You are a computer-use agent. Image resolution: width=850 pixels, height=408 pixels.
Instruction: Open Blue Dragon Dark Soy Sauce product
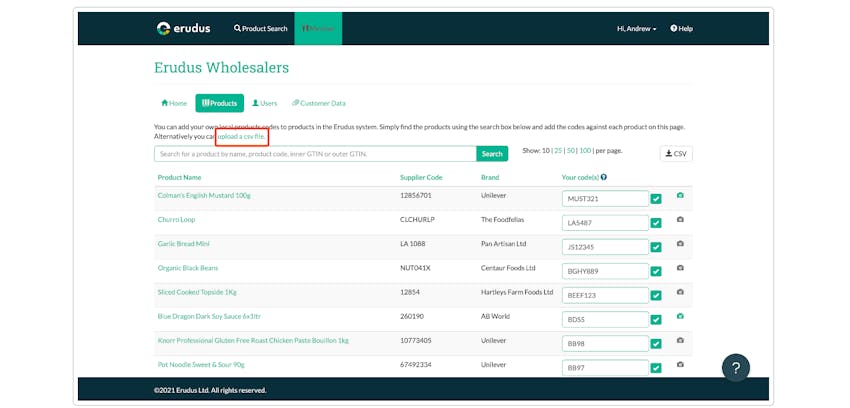[x=209, y=316]
